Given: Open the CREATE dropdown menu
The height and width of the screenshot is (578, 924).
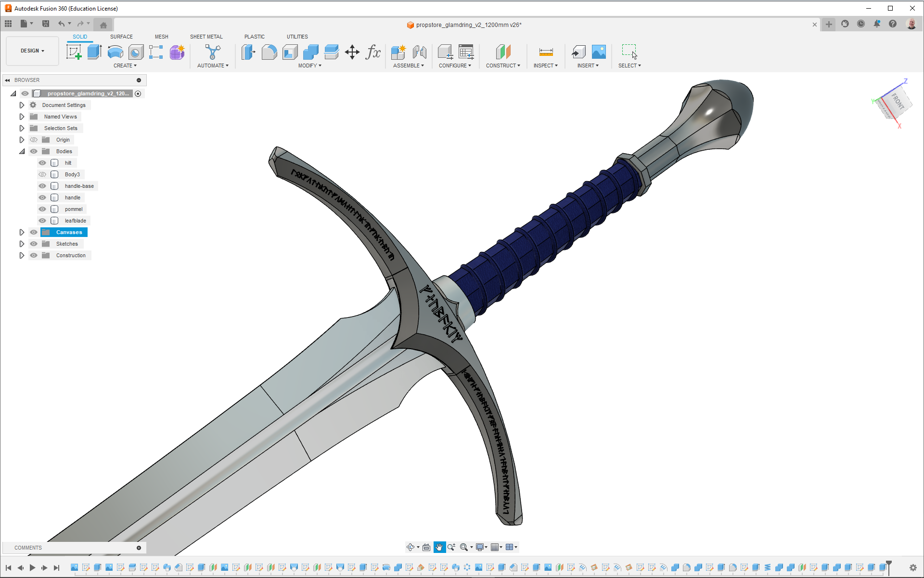Looking at the screenshot, I should point(125,66).
